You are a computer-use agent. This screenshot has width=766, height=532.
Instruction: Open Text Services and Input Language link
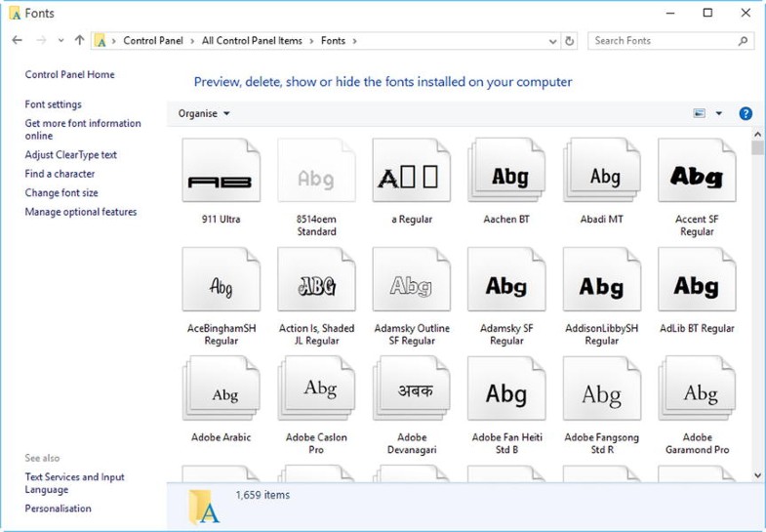(75, 483)
